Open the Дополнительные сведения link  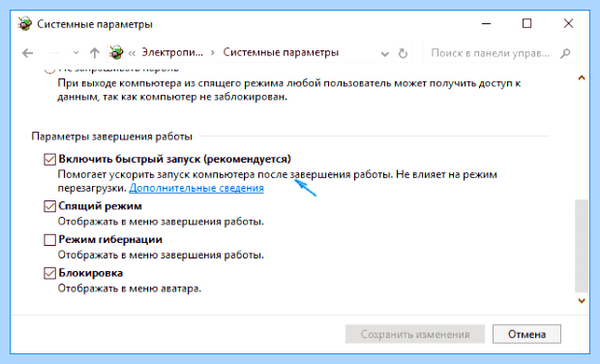pyautogui.click(x=197, y=188)
